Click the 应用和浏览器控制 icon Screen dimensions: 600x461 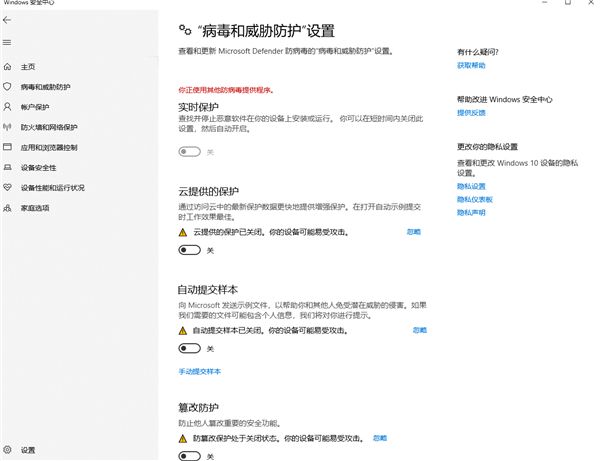pyautogui.click(x=8, y=147)
